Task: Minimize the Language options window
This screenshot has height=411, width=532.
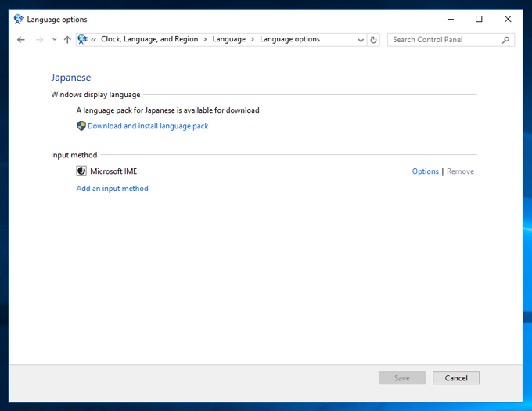Action: coord(451,19)
